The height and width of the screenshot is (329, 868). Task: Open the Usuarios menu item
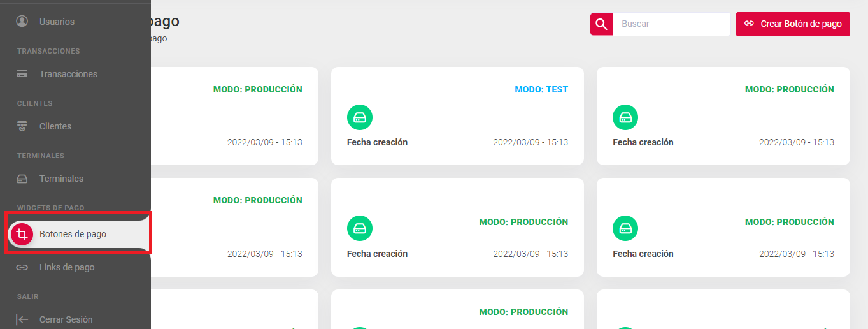coord(57,22)
